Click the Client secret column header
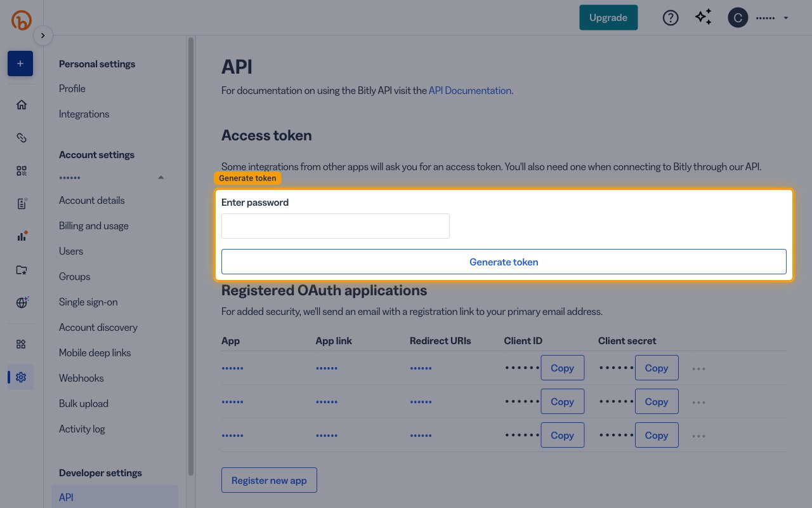The image size is (812, 508). 627,340
